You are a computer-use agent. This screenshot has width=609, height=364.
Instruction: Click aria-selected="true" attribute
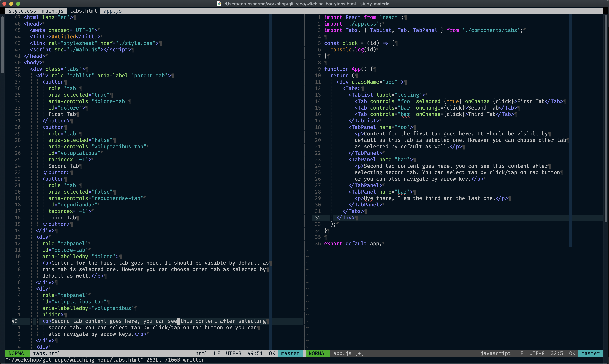(x=79, y=95)
